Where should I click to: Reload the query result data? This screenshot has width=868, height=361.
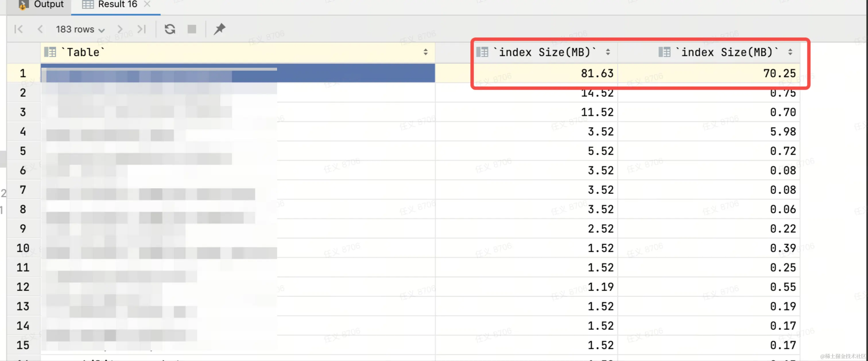click(170, 29)
